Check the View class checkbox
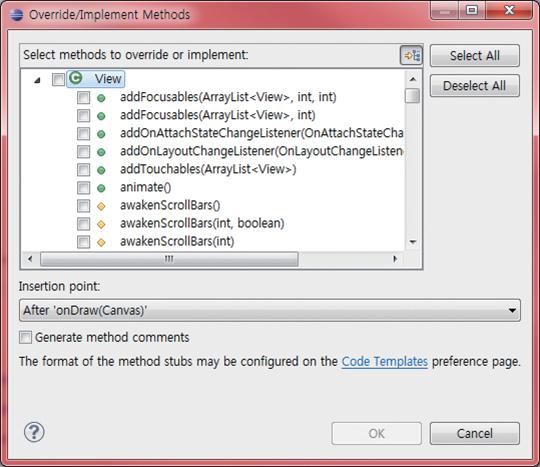540x467 pixels. tap(58, 79)
